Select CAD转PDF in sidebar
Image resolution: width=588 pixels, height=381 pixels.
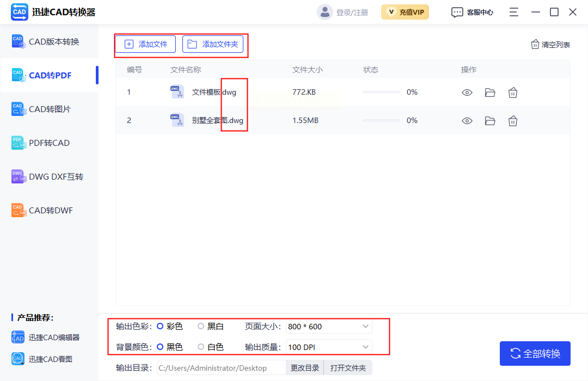[x=49, y=75]
